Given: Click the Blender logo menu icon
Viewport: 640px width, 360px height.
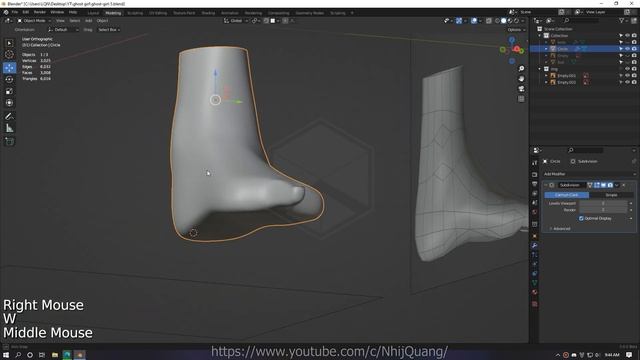Looking at the screenshot, I should click(x=6, y=12).
